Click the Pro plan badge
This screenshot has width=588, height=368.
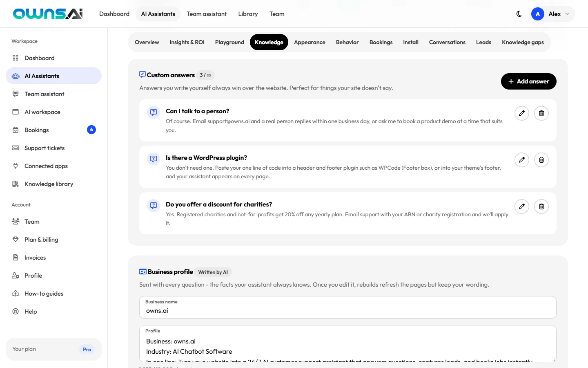pos(87,350)
